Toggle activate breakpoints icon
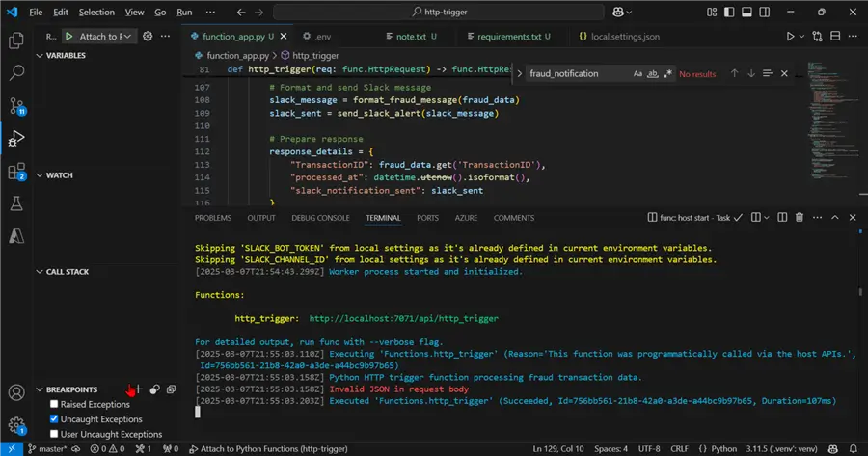 pyautogui.click(x=154, y=389)
